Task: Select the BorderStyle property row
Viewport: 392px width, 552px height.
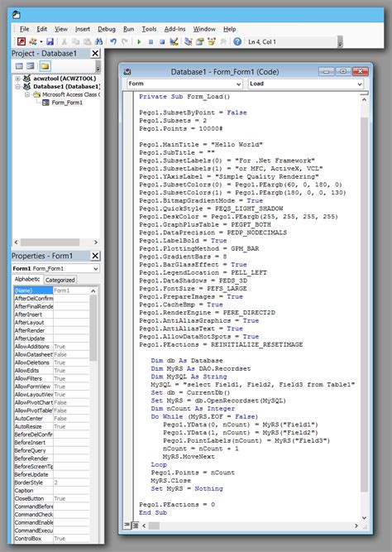Action: [x=52, y=482]
